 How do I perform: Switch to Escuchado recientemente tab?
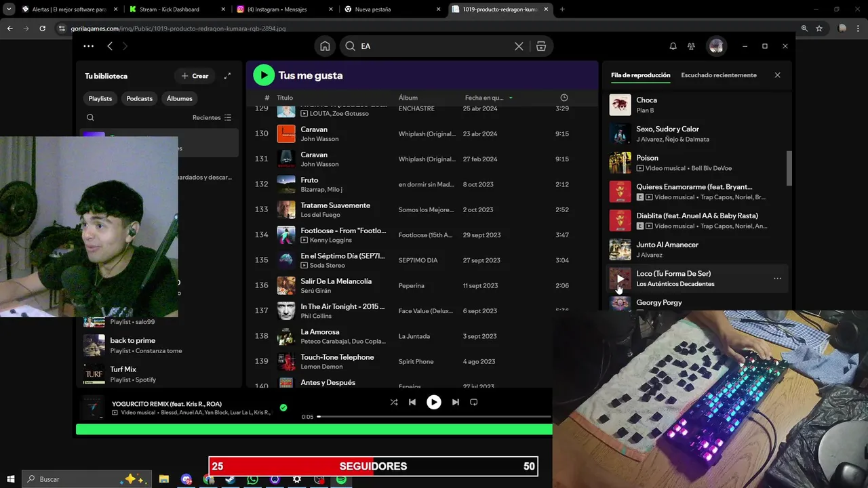pos(719,75)
